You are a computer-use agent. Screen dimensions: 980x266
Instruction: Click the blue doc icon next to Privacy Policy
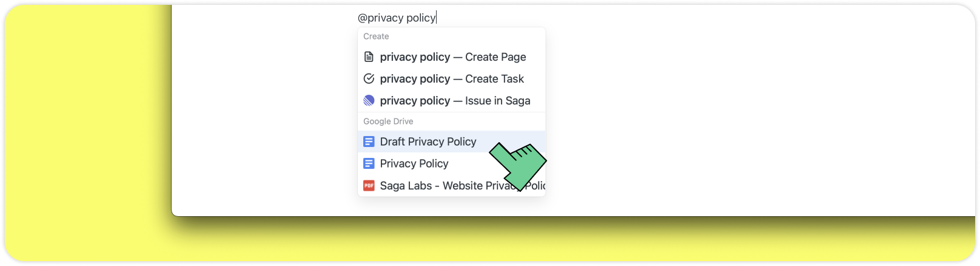pos(369,164)
